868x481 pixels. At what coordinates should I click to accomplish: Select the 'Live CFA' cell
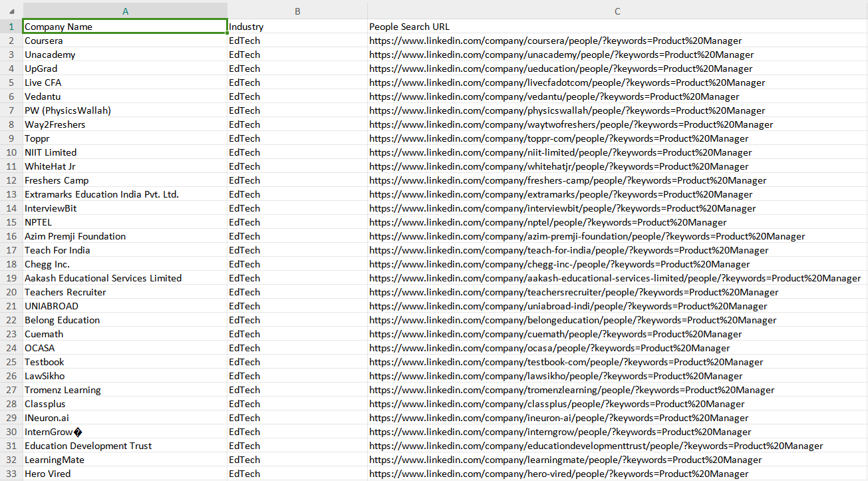[x=125, y=82]
